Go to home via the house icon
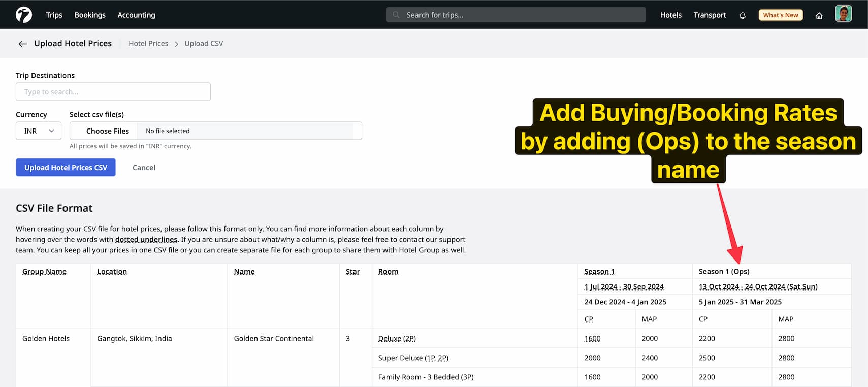The height and width of the screenshot is (387, 868). coord(819,15)
